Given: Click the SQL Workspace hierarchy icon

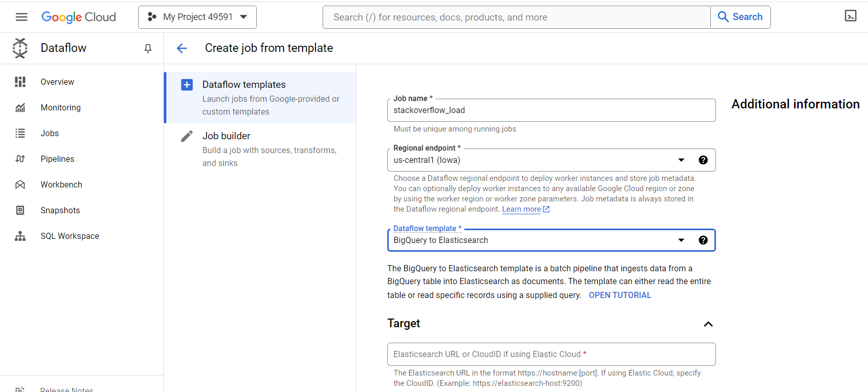Looking at the screenshot, I should (20, 236).
